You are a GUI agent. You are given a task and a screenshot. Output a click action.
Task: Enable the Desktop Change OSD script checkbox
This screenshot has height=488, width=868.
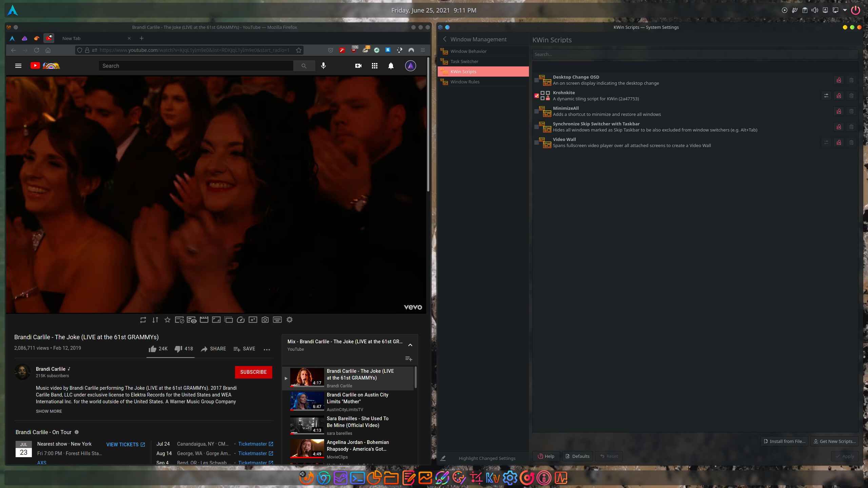point(536,80)
